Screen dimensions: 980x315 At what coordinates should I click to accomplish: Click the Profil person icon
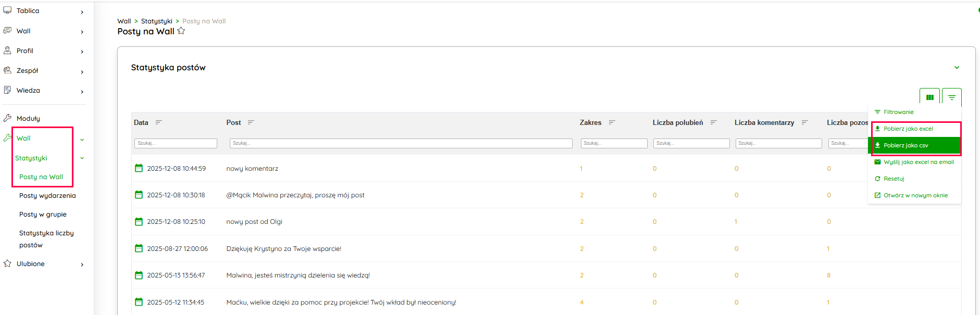coord(7,51)
